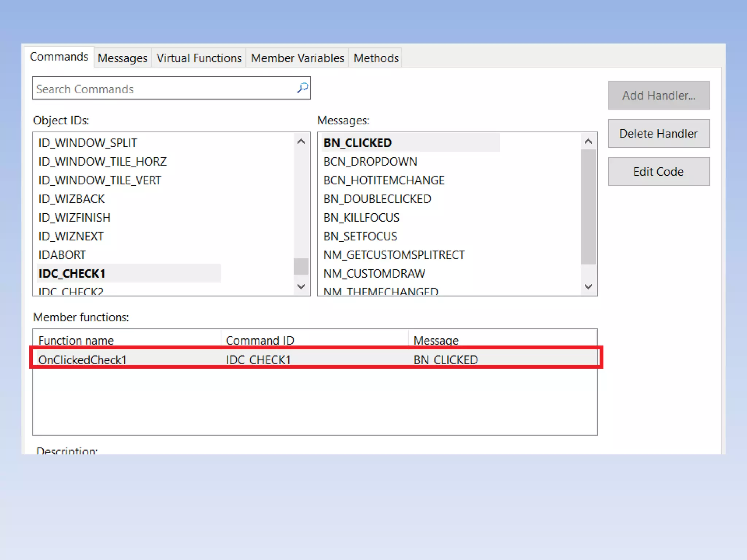Choose IDABORT from Object IDs list

coord(62,255)
